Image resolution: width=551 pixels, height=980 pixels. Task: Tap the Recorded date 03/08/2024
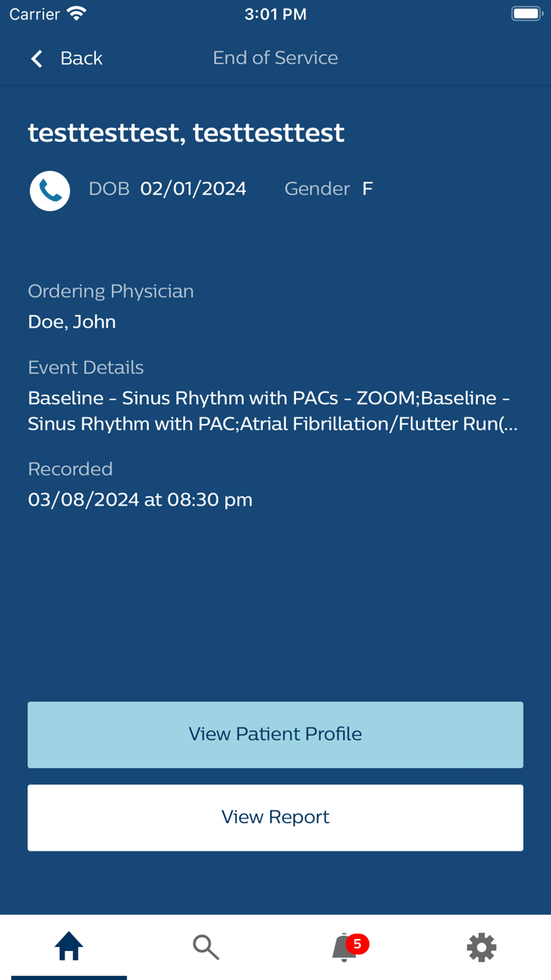tap(140, 499)
